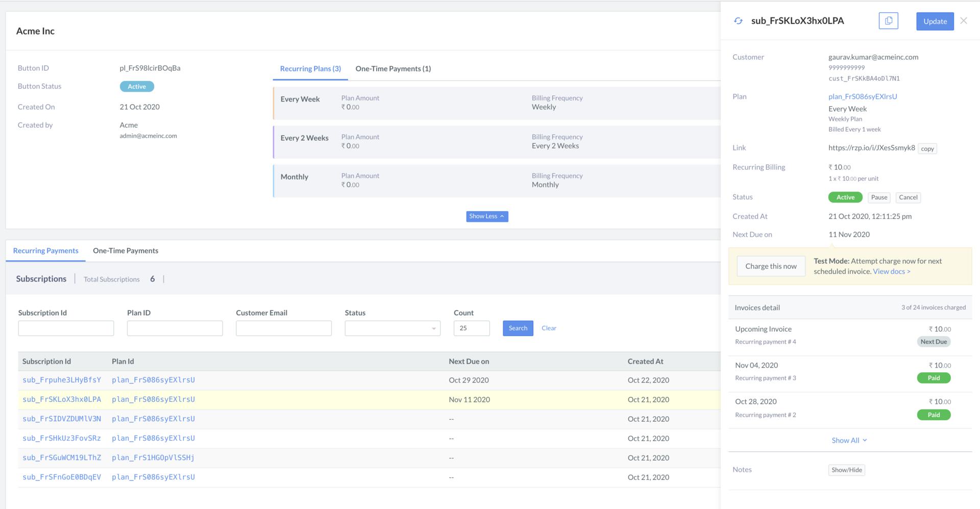This screenshot has height=509, width=980.
Task: Click Charge this now
Action: click(771, 266)
